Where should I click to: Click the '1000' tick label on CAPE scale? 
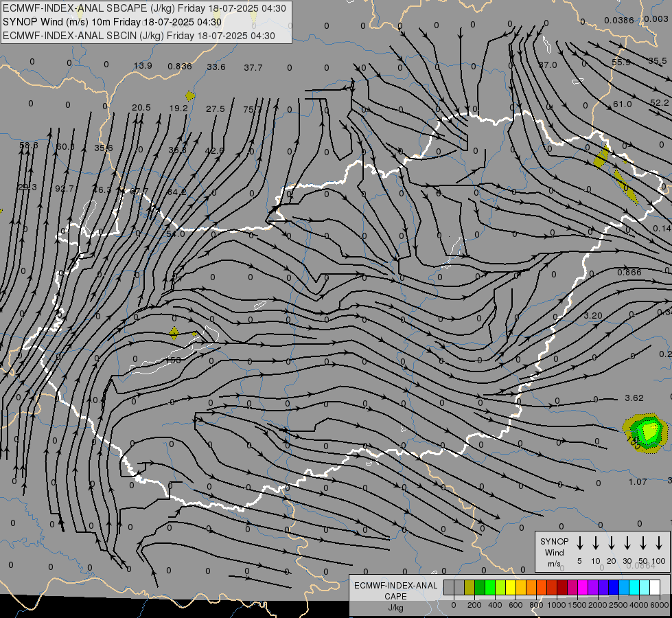pos(555,605)
